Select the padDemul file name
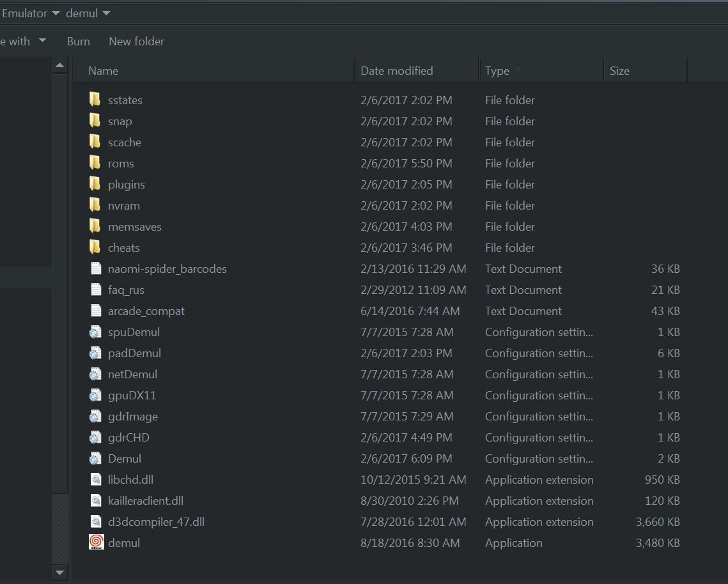This screenshot has width=728, height=584. [135, 353]
